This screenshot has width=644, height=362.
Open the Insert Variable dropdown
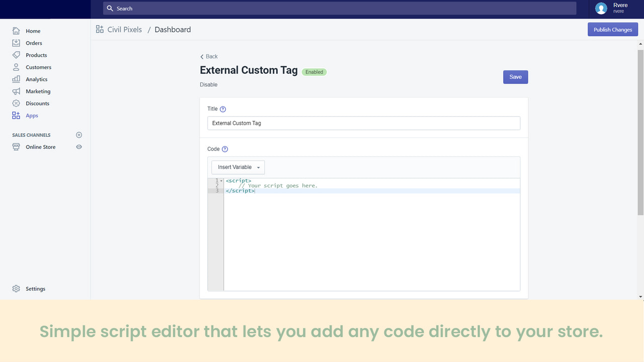click(x=237, y=167)
